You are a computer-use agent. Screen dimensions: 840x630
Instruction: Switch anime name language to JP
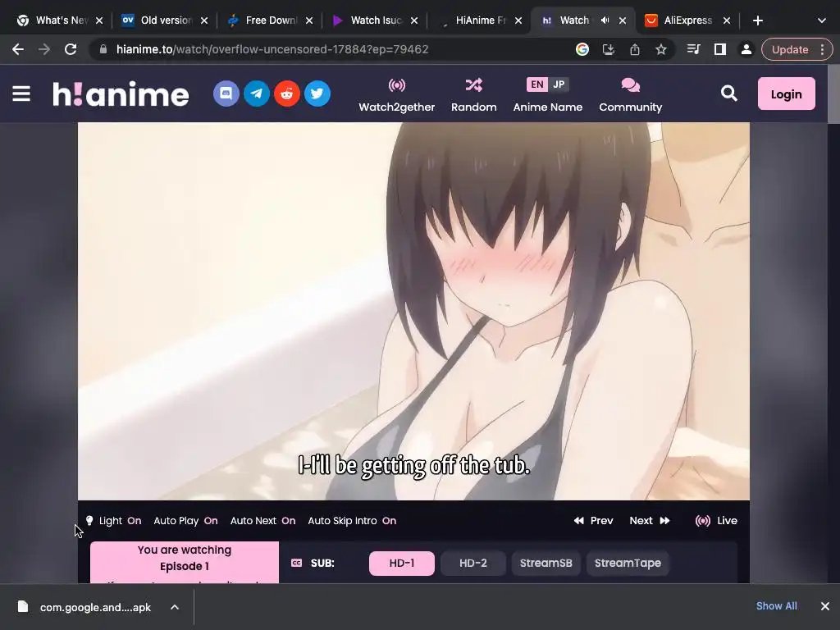point(559,84)
